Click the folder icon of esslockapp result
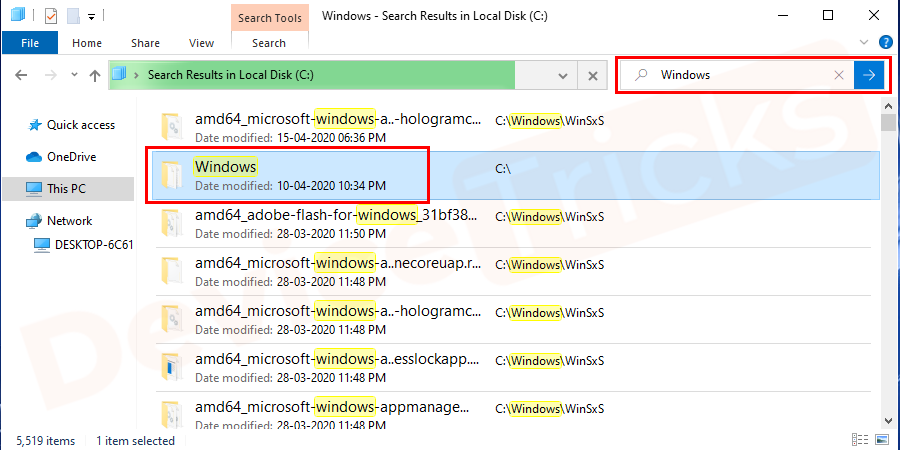This screenshot has width=900, height=450. click(x=172, y=367)
